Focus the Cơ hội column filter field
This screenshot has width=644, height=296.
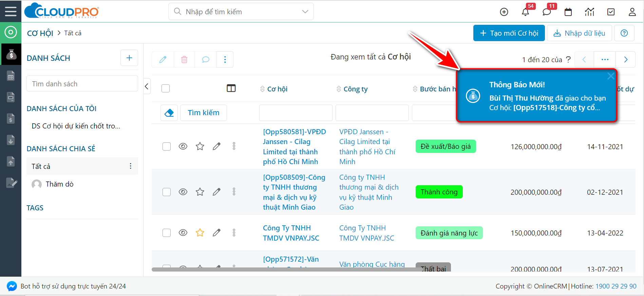[296, 113]
